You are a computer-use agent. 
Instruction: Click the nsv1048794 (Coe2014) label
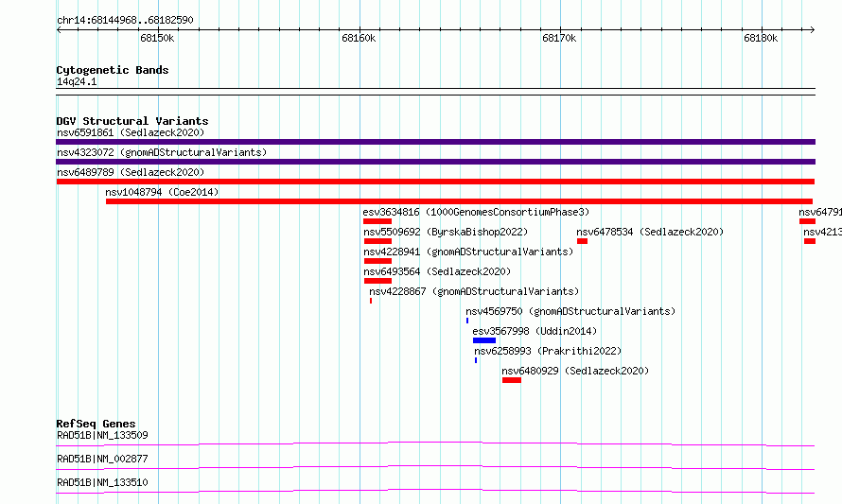162,192
